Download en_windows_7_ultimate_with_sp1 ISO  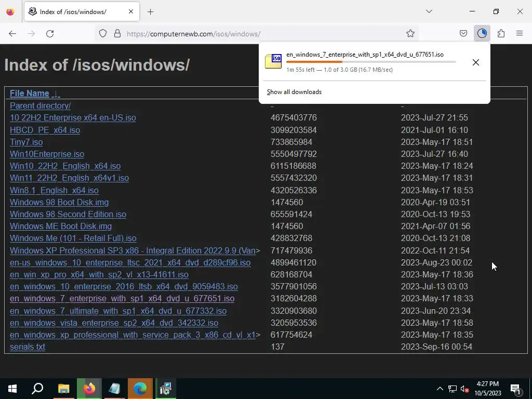118,311
